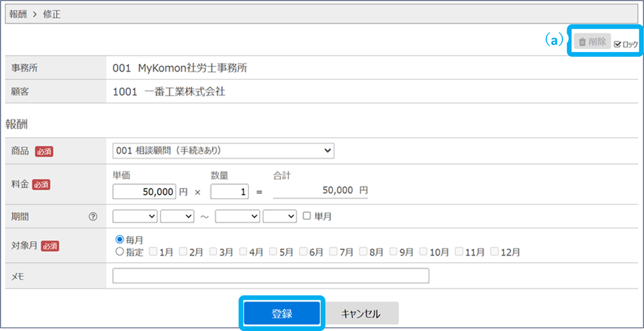Screen dimensions: 644x331
Task: Enable the 単月 checkbox
Action: pos(307,216)
